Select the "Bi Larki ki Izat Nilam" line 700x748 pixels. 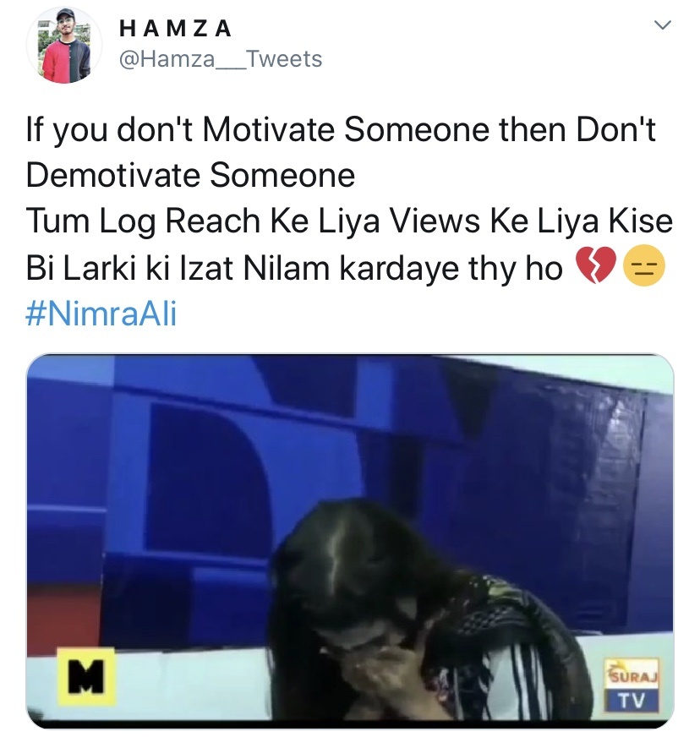(294, 267)
